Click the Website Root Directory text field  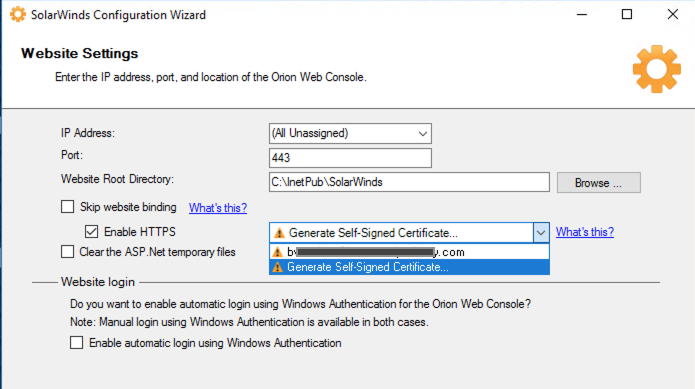pos(409,182)
